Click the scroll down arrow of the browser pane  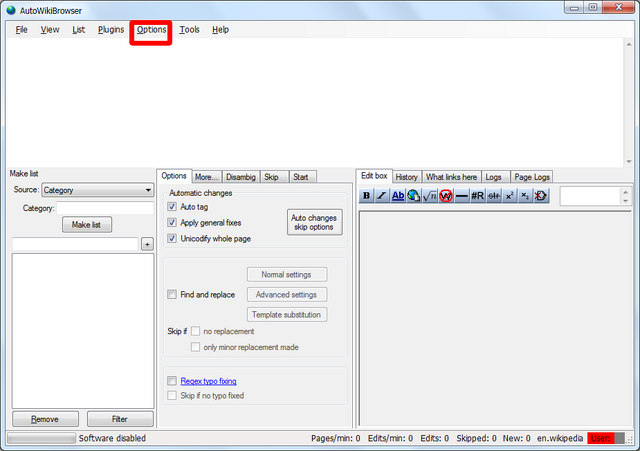[x=629, y=162]
